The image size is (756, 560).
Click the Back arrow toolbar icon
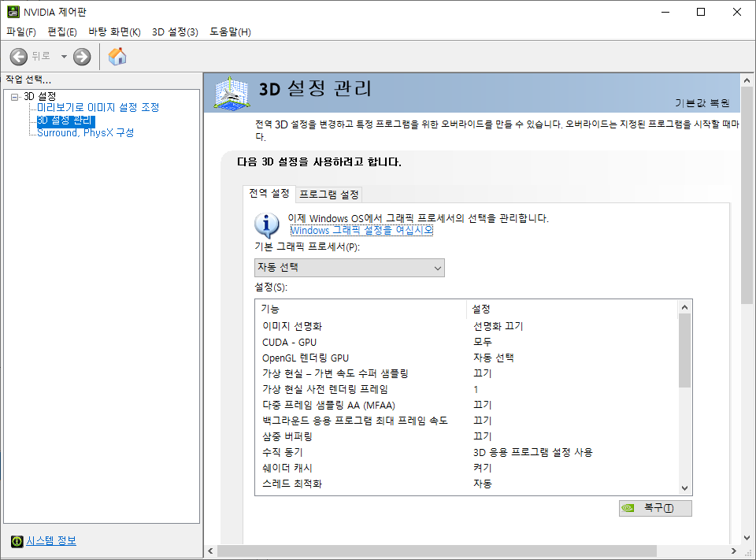click(x=19, y=57)
